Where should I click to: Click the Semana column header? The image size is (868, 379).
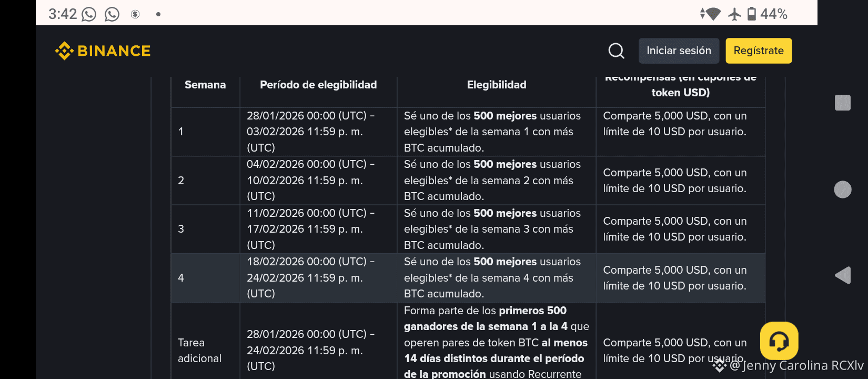205,85
